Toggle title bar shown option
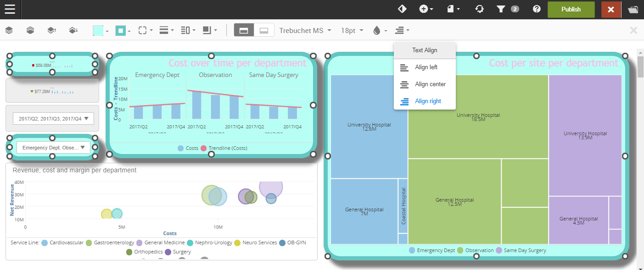644x270 pixels. (x=244, y=31)
